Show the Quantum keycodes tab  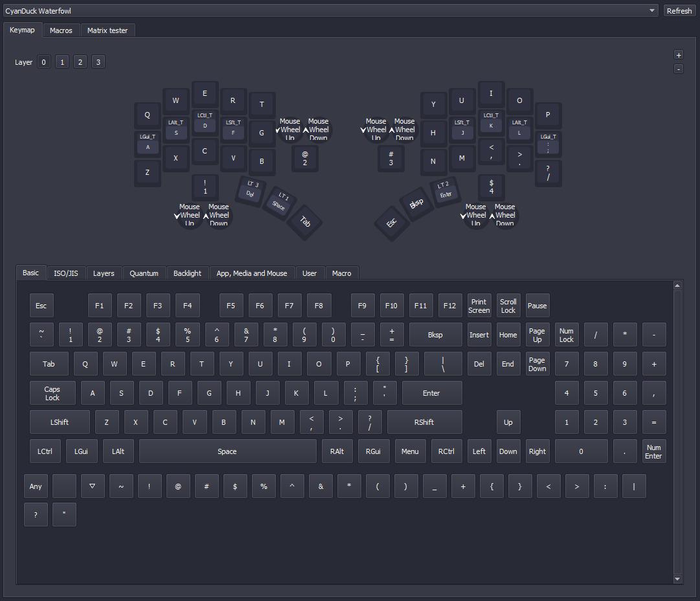click(x=144, y=273)
